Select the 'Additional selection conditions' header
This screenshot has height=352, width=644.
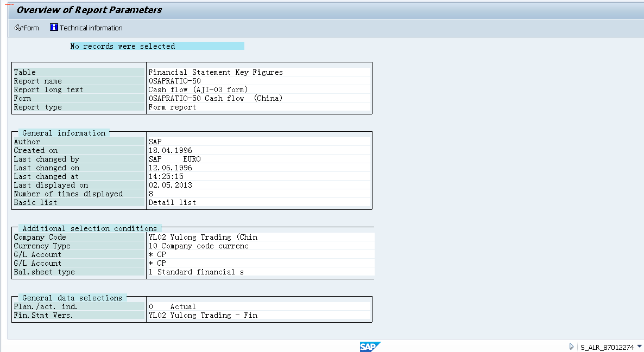click(x=90, y=228)
